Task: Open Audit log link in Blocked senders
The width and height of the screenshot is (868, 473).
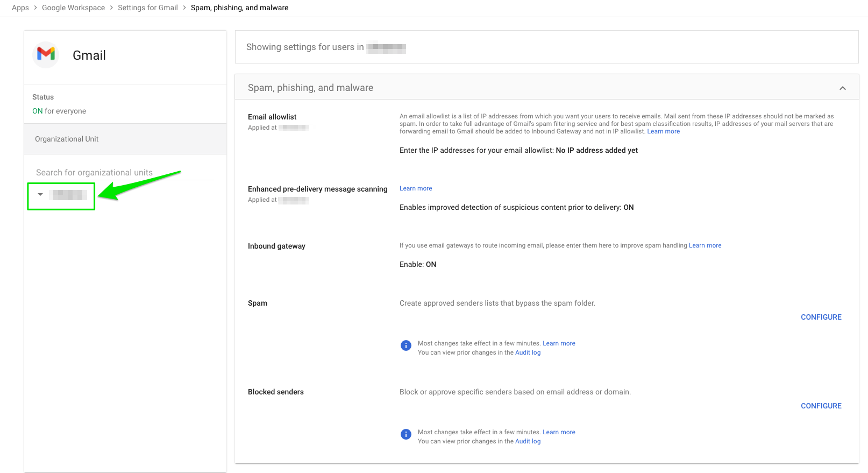Action: 528,441
